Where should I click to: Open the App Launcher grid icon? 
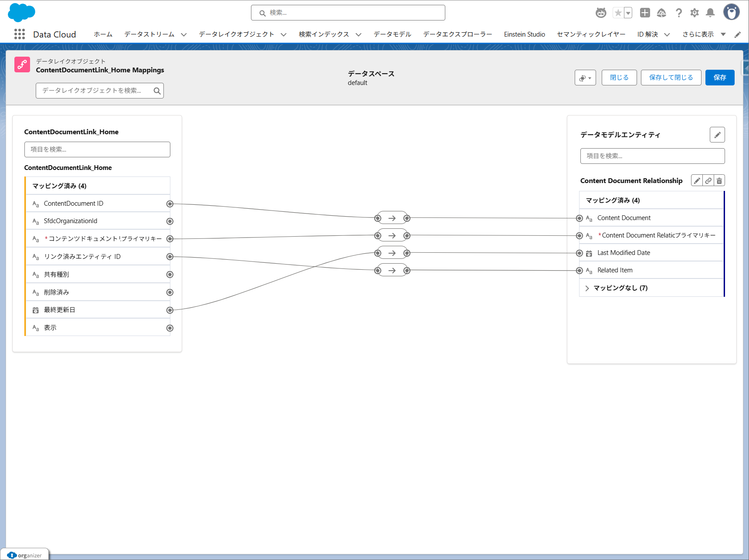pos(20,34)
